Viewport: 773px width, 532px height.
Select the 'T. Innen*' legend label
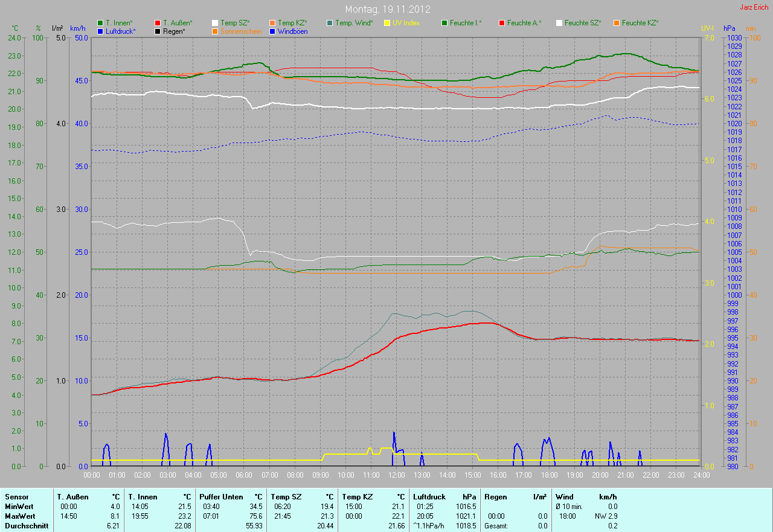coord(119,23)
